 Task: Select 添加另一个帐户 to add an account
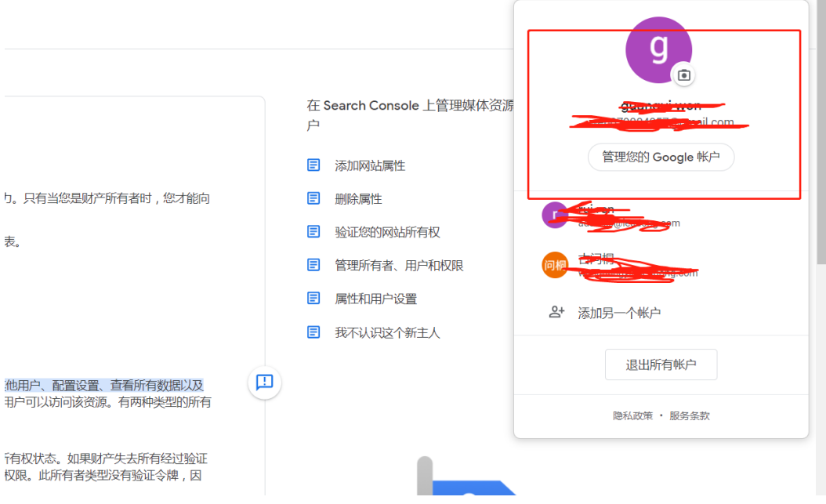pyautogui.click(x=619, y=313)
